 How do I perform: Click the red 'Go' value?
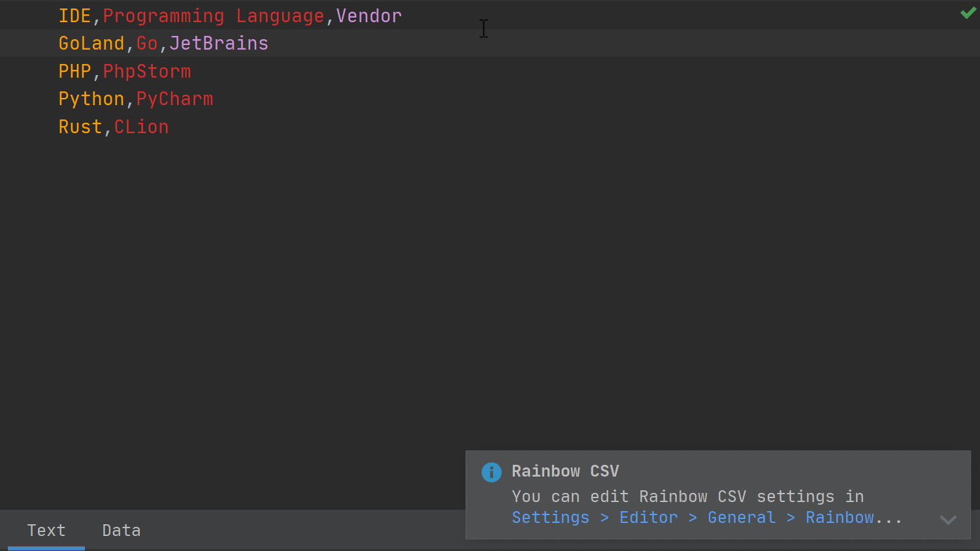(x=147, y=44)
